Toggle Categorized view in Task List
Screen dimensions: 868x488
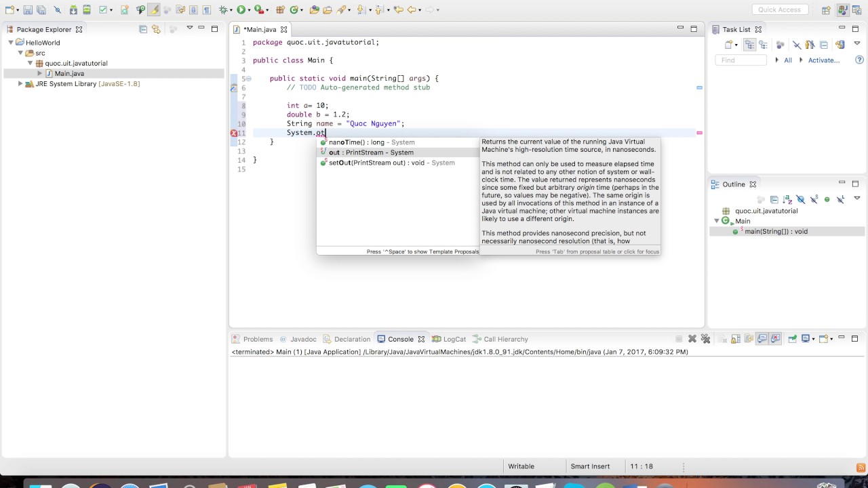(750, 45)
